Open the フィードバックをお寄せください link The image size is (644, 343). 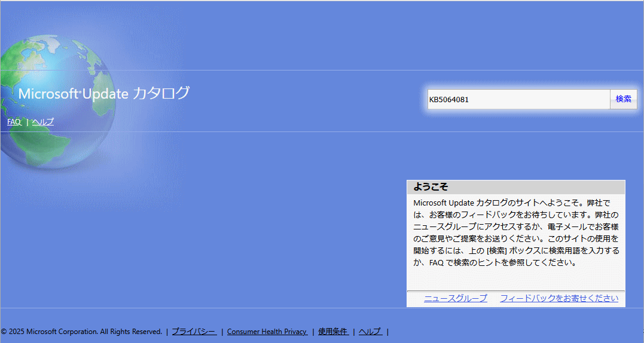pyautogui.click(x=558, y=298)
